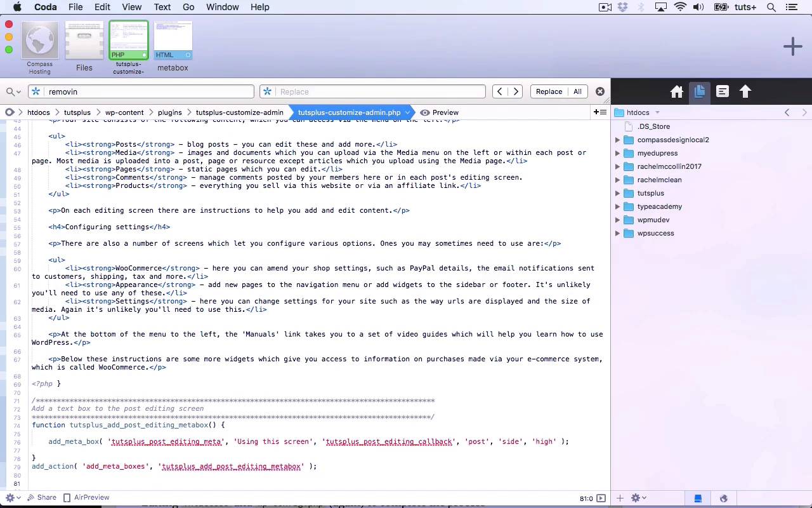
Task: Click the path bar root circle icon
Action: (x=10, y=112)
